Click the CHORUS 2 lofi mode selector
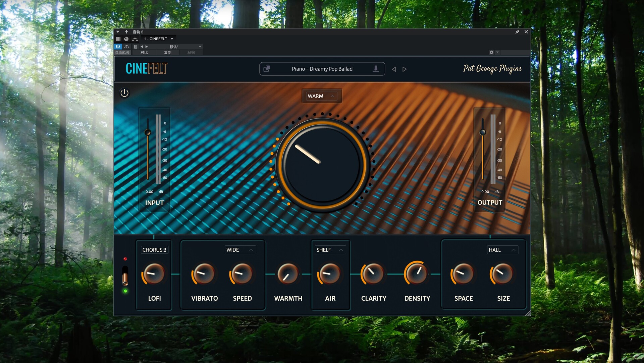Image resolution: width=644 pixels, height=363 pixels. click(154, 250)
